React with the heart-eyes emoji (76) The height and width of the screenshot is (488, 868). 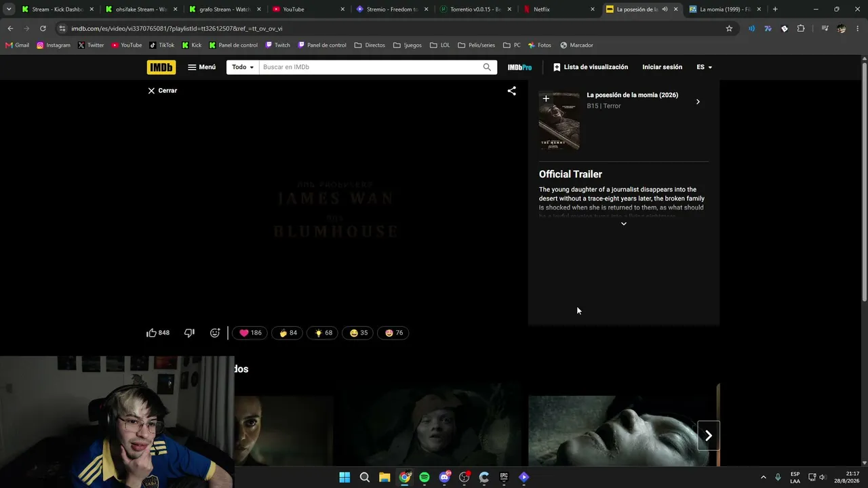393,333
